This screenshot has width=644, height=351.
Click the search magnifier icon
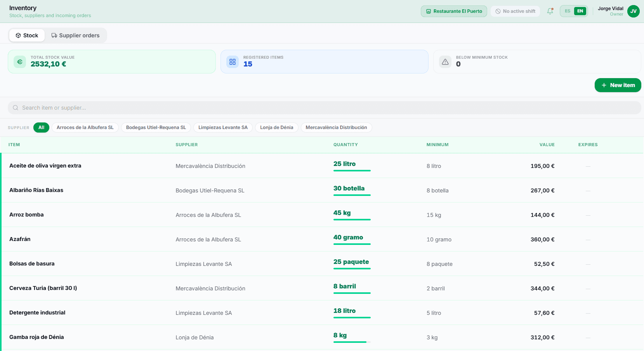tap(16, 108)
